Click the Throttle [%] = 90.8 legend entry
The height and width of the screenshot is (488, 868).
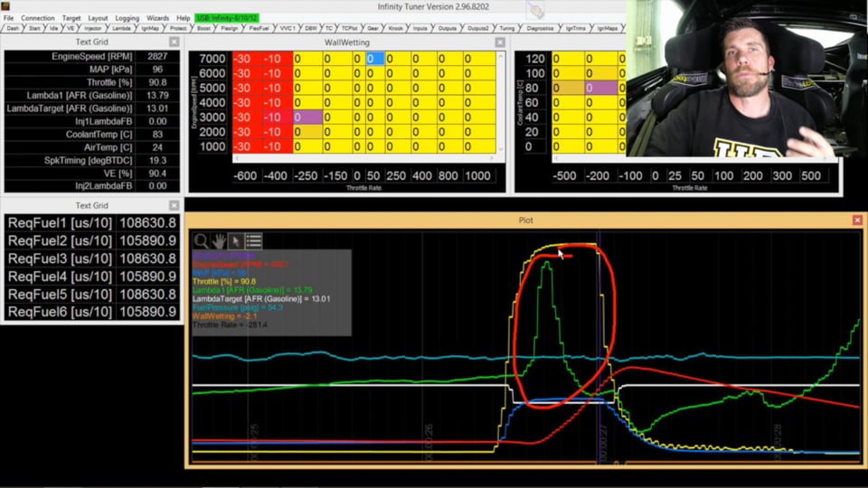click(x=224, y=282)
